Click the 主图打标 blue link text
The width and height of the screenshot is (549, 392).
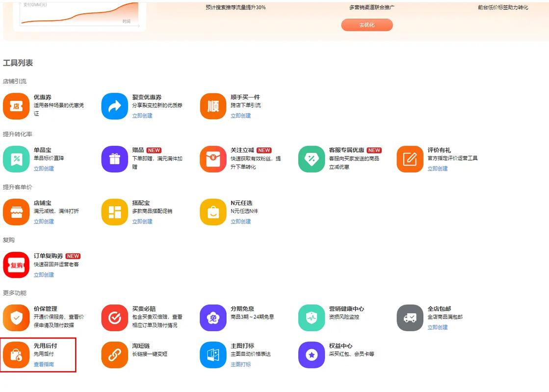click(x=240, y=365)
